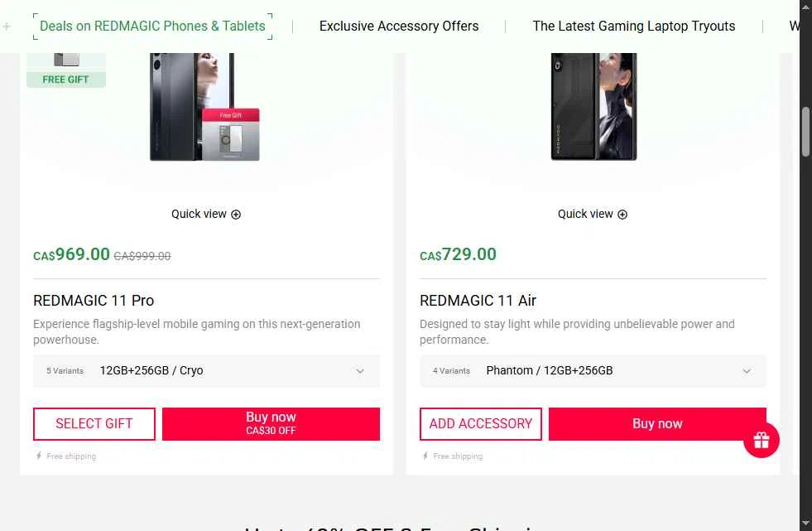
Task: Switch to the Exclusive Accessory Offers tab
Action: tap(399, 27)
